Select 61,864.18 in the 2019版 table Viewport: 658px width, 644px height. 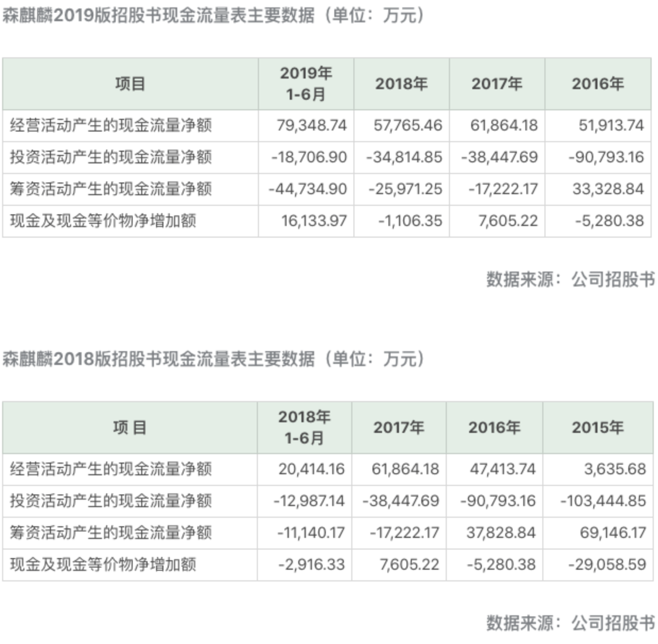click(x=504, y=125)
